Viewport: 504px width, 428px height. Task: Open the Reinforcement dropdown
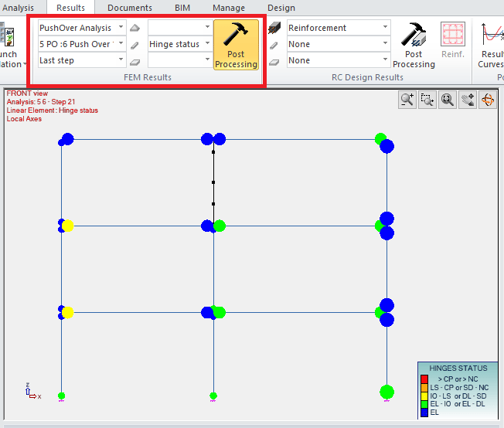pyautogui.click(x=338, y=28)
